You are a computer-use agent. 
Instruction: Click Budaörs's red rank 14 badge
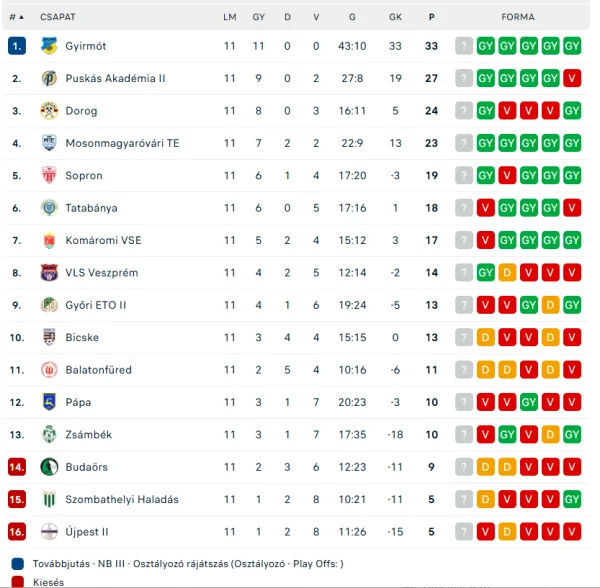click(x=17, y=467)
